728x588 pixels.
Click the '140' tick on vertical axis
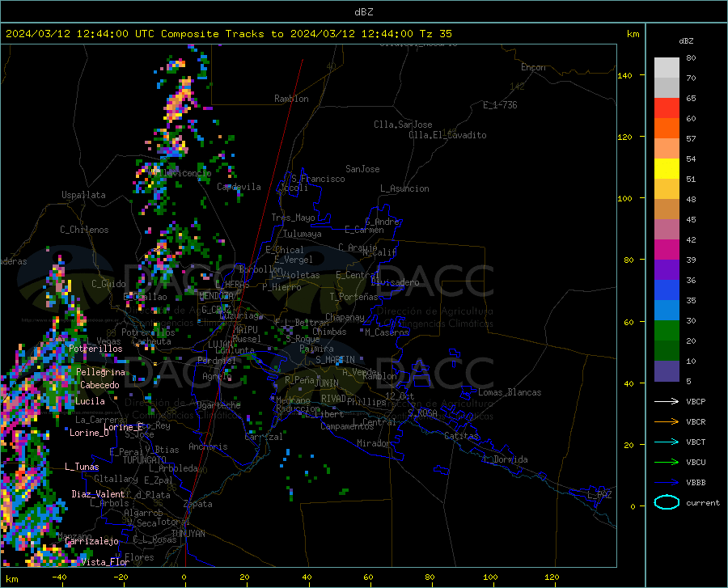624,75
